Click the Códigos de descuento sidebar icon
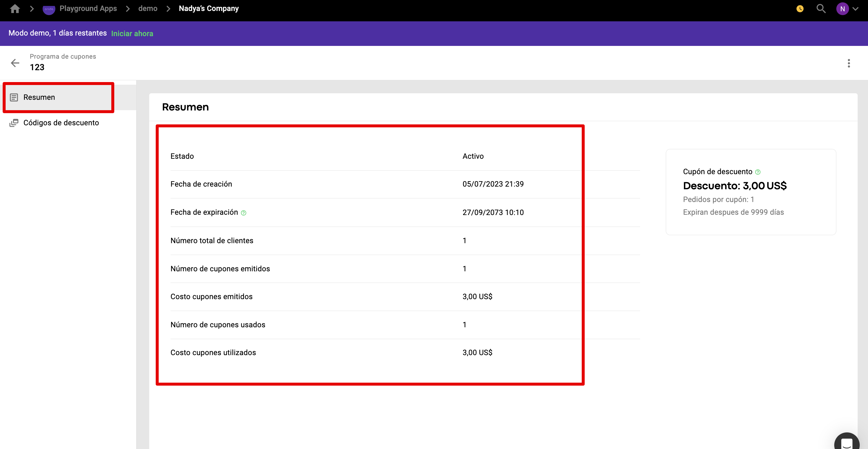868x449 pixels. click(x=14, y=123)
